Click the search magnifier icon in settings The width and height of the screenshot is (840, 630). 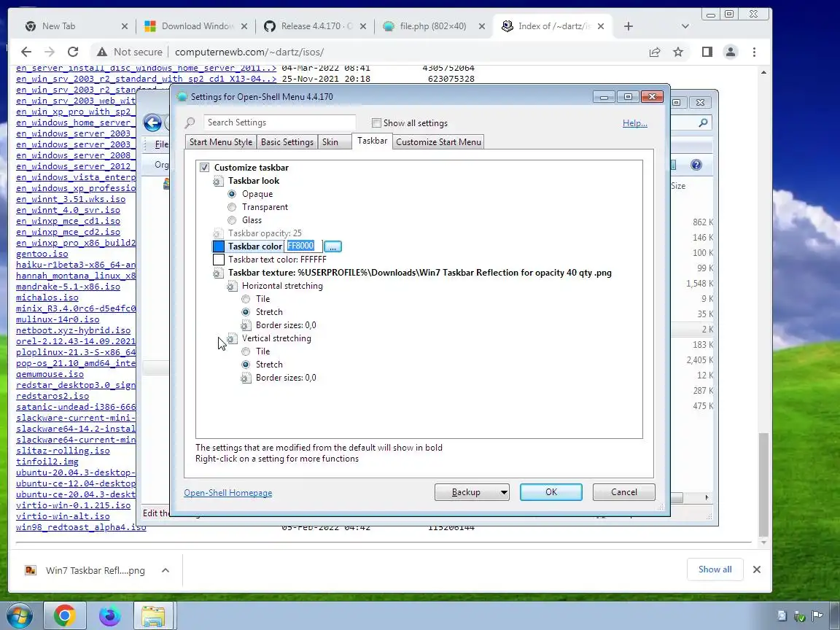click(x=190, y=122)
